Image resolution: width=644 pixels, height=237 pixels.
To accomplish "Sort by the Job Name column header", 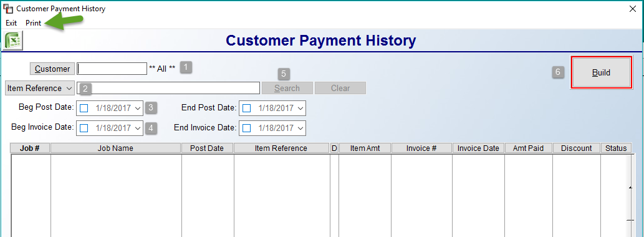I will [116, 148].
